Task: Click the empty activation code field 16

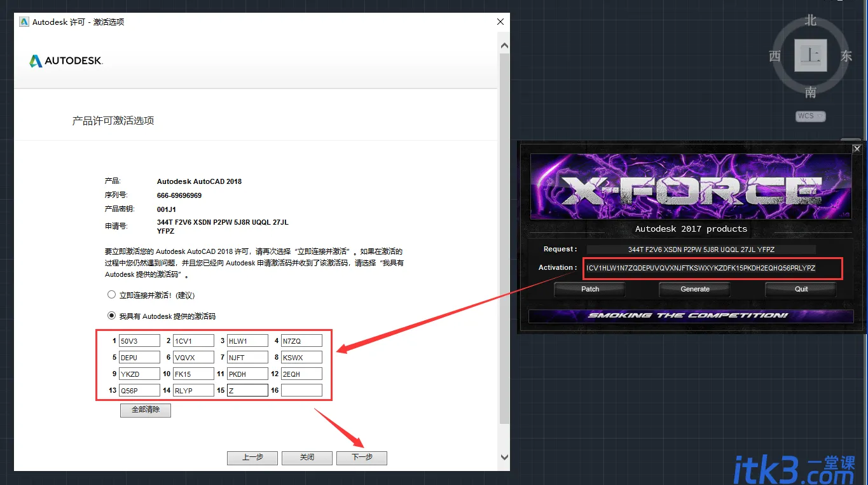Action: coord(301,390)
